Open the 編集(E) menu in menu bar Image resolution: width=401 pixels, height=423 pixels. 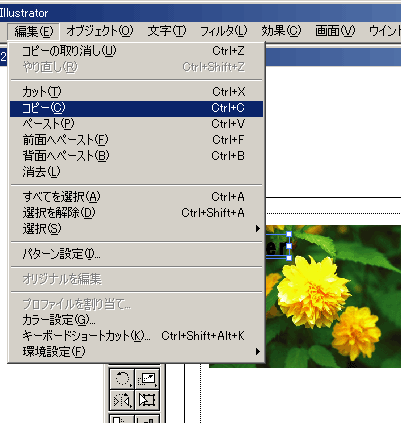point(34,31)
